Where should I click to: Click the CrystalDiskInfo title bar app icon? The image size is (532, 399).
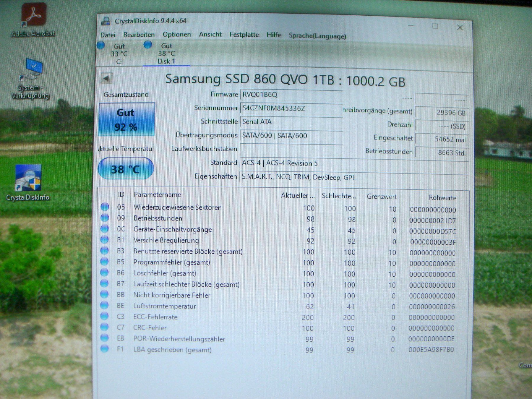click(106, 21)
